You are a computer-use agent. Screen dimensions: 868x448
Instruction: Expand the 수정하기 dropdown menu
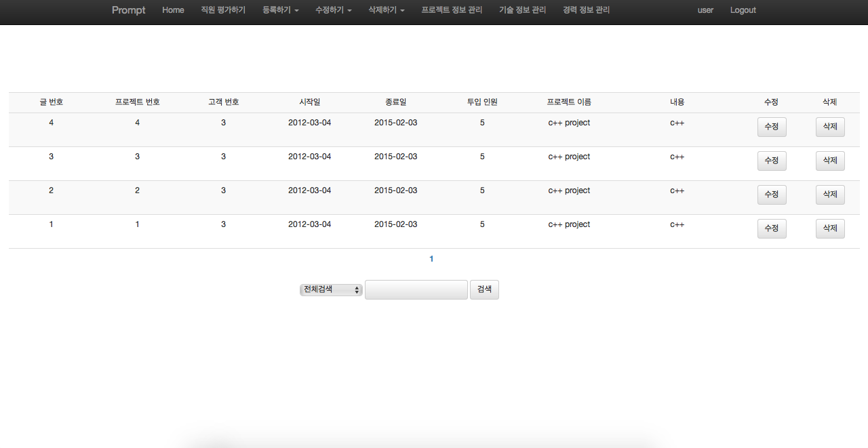tap(333, 10)
